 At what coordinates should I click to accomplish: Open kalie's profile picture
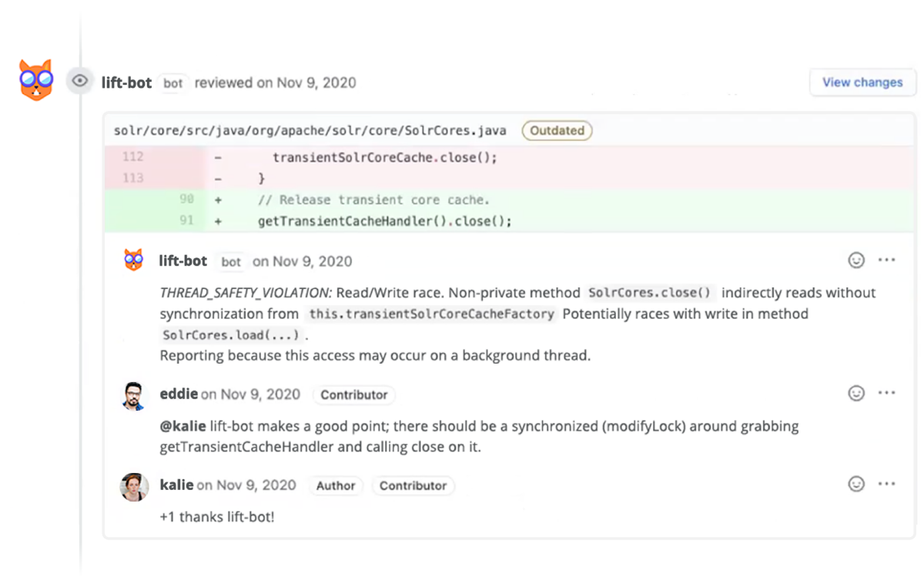pyautogui.click(x=134, y=486)
